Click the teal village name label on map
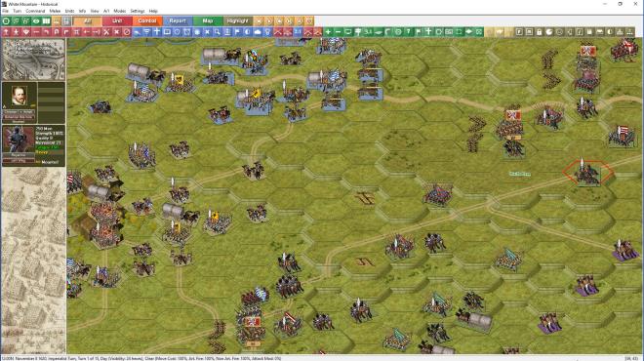644x361 pixels. pyautogui.click(x=519, y=174)
